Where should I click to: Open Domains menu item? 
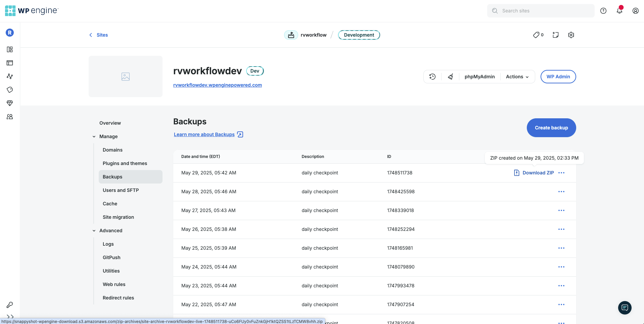pyautogui.click(x=112, y=150)
